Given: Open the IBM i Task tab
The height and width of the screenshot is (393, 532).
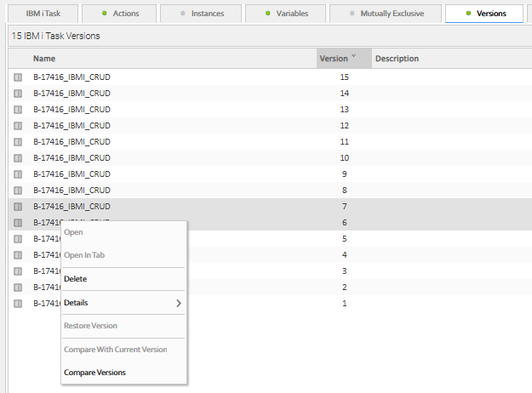Looking at the screenshot, I should [x=44, y=14].
